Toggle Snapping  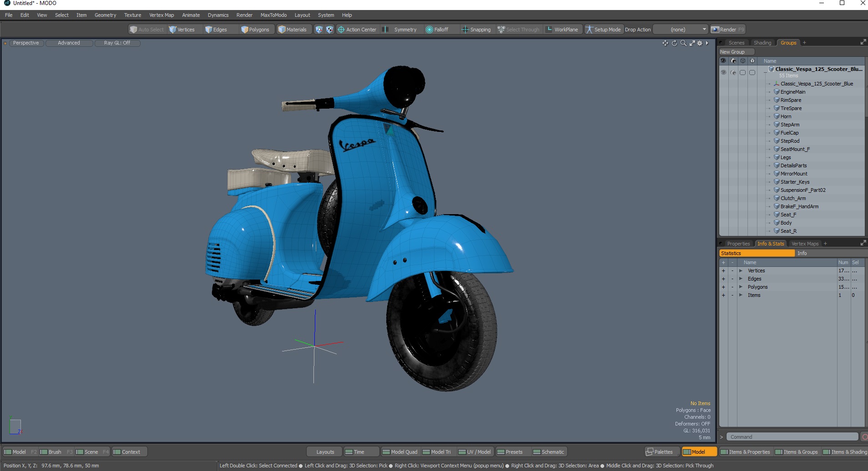click(x=476, y=30)
